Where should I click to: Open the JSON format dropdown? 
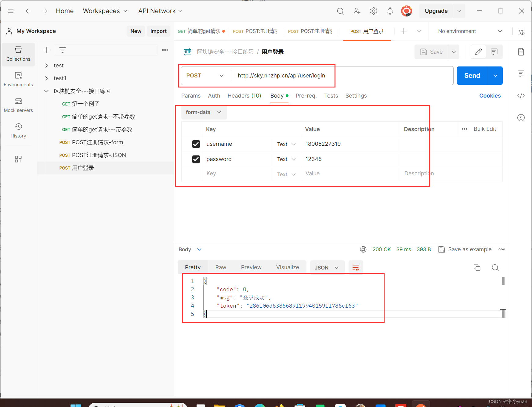327,268
